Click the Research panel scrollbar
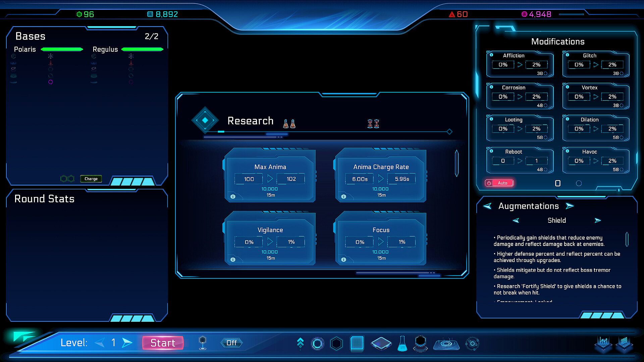The height and width of the screenshot is (362, 644). click(457, 163)
